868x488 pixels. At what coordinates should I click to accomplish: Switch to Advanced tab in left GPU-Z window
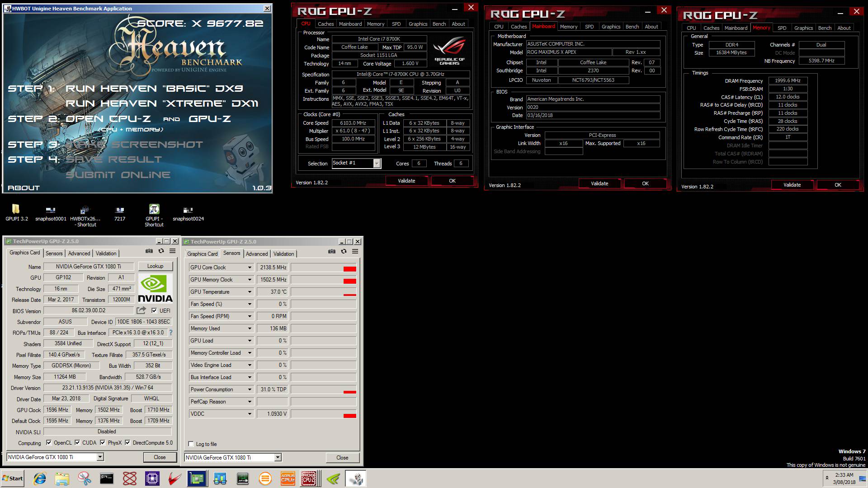[x=79, y=253]
